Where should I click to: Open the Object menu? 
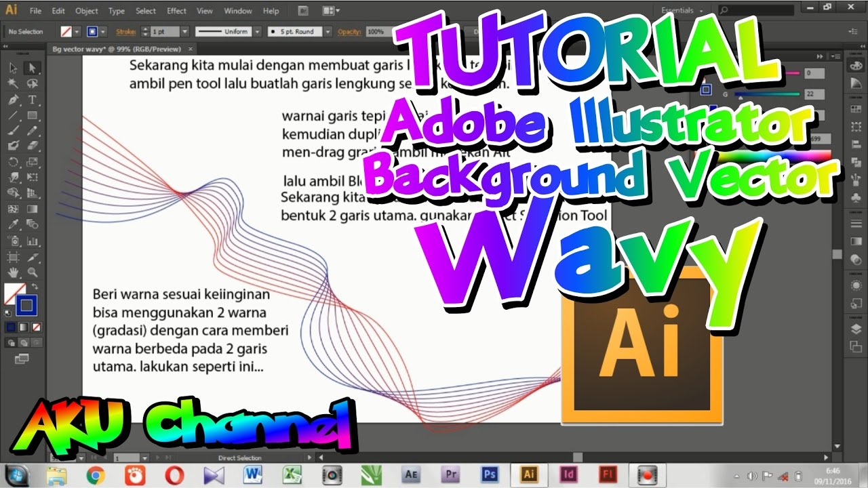pyautogui.click(x=86, y=11)
